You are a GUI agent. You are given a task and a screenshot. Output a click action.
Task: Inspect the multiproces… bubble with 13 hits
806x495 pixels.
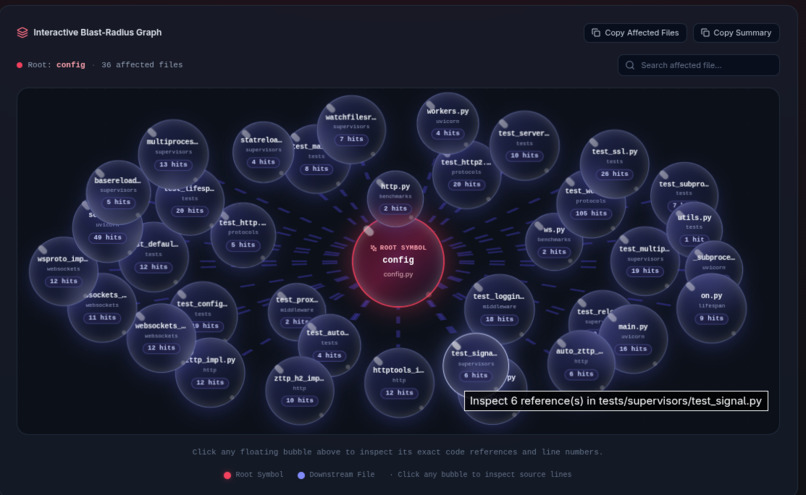pyautogui.click(x=173, y=154)
